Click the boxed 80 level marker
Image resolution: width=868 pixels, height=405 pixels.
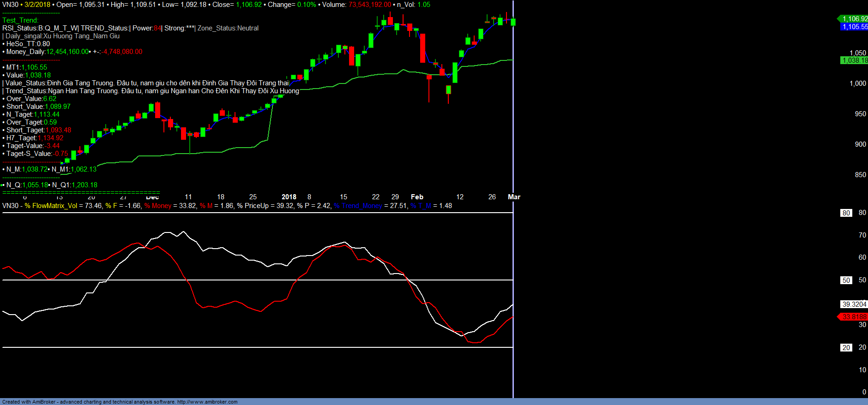(846, 213)
